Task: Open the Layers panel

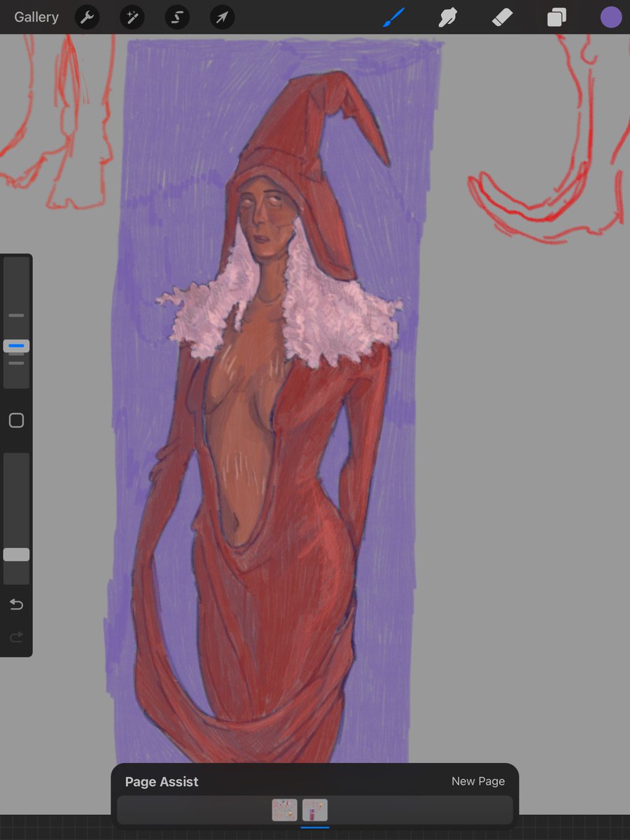Action: tap(556, 17)
